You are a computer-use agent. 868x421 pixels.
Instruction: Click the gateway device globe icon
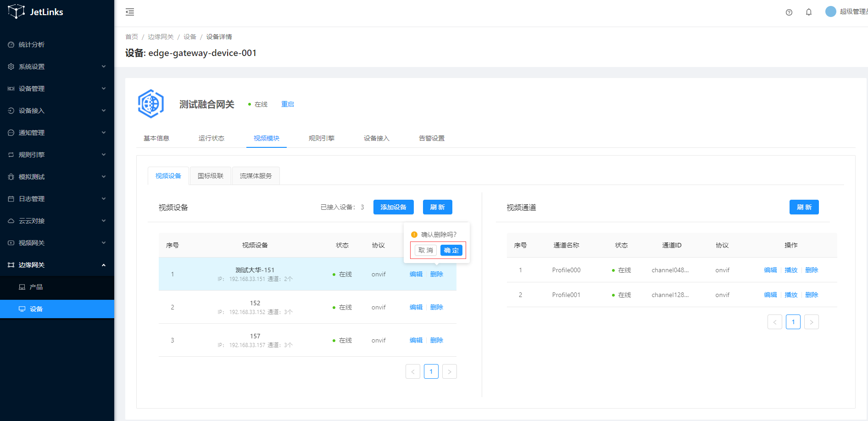151,104
